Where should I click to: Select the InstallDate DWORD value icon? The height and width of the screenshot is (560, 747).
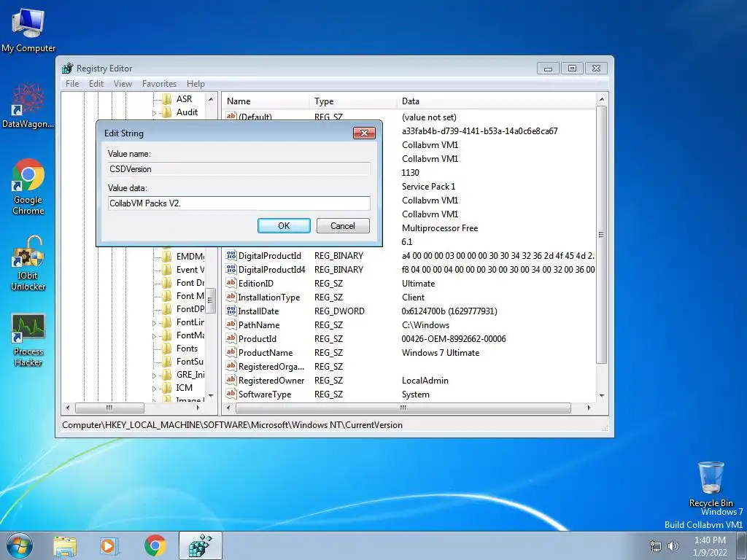click(x=231, y=311)
